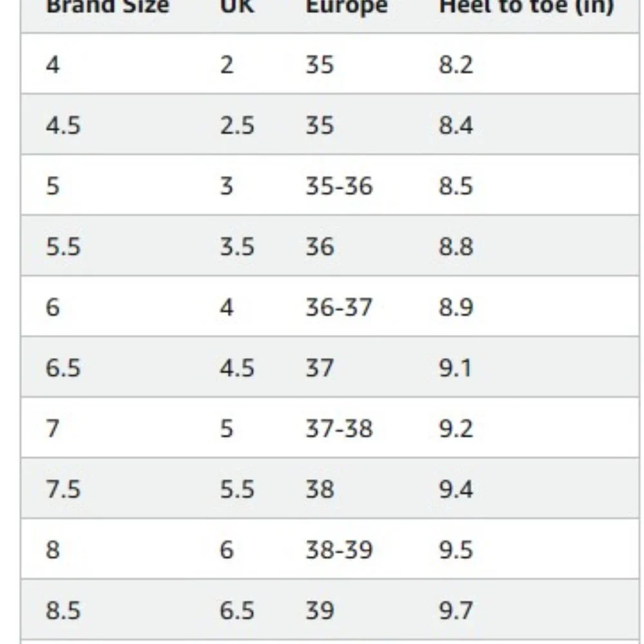The image size is (644, 644).
Task: Select Europe size 37-38 cell
Action: pos(339,428)
